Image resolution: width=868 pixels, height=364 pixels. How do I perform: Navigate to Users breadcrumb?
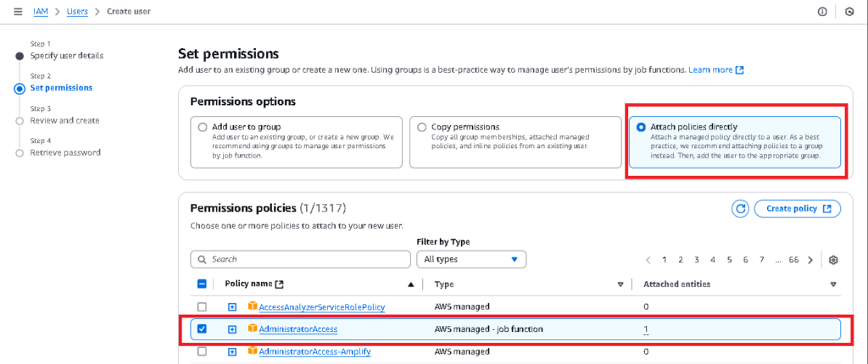pyautogui.click(x=77, y=12)
